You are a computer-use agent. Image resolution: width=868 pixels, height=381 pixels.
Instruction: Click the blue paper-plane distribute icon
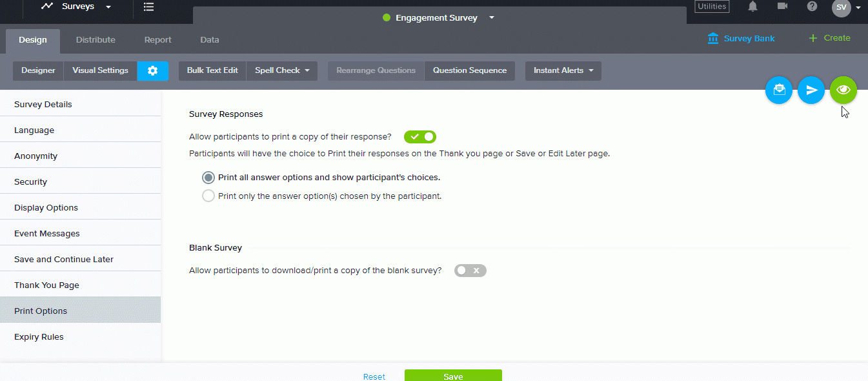[811, 90]
